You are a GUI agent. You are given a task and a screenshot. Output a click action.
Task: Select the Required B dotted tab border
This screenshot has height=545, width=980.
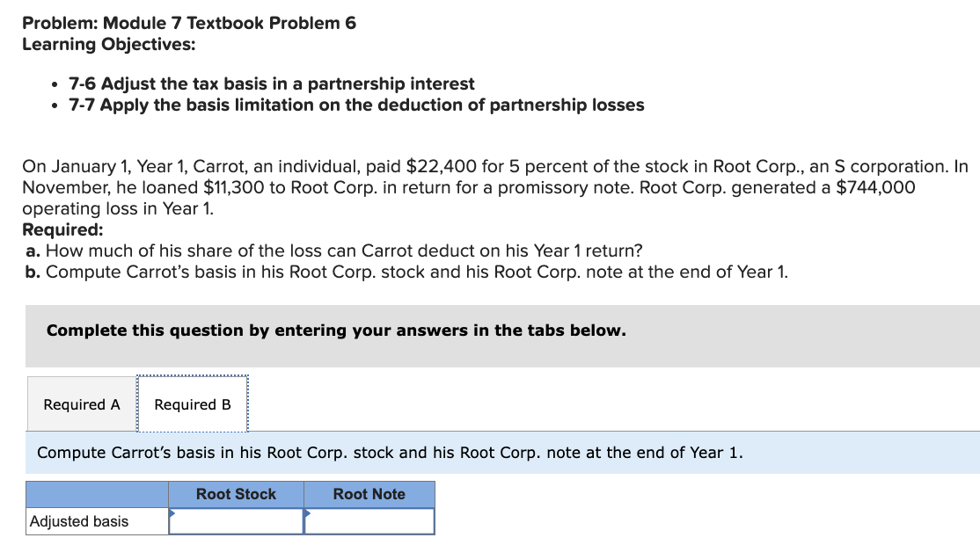(x=194, y=380)
